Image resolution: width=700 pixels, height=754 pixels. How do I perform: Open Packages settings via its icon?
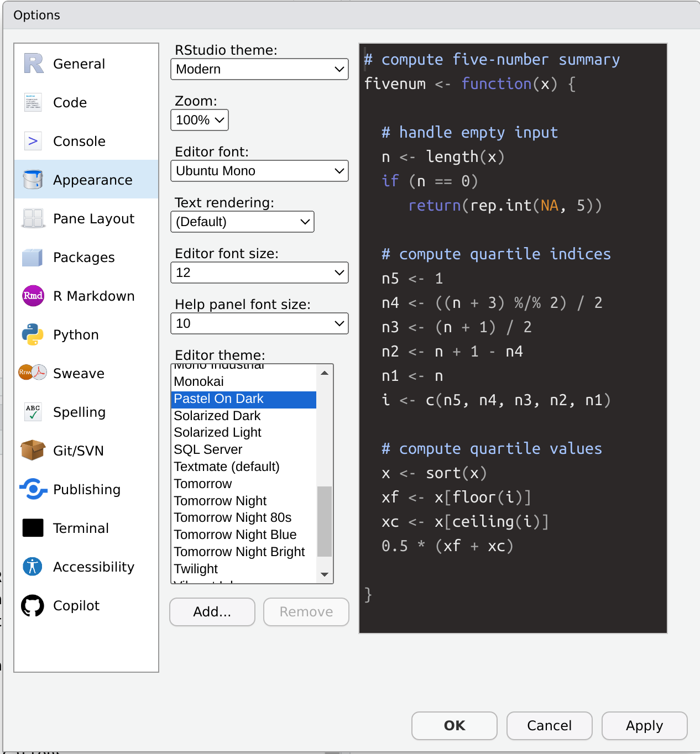(x=33, y=257)
